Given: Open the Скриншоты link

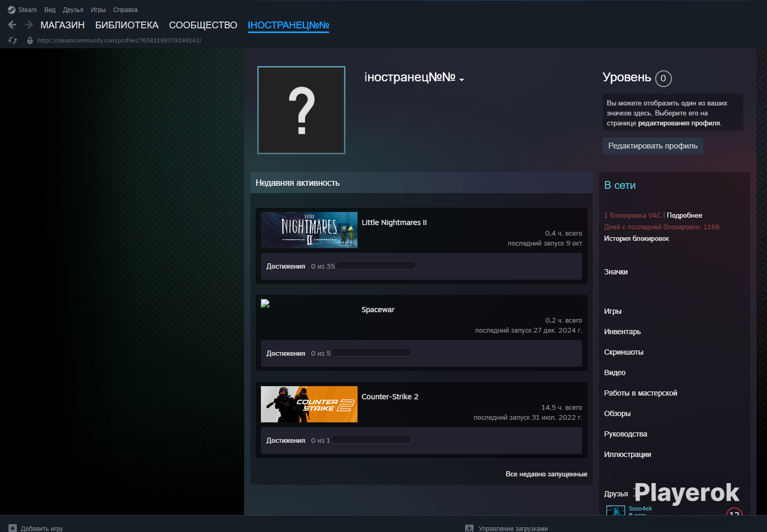Looking at the screenshot, I should point(624,352).
